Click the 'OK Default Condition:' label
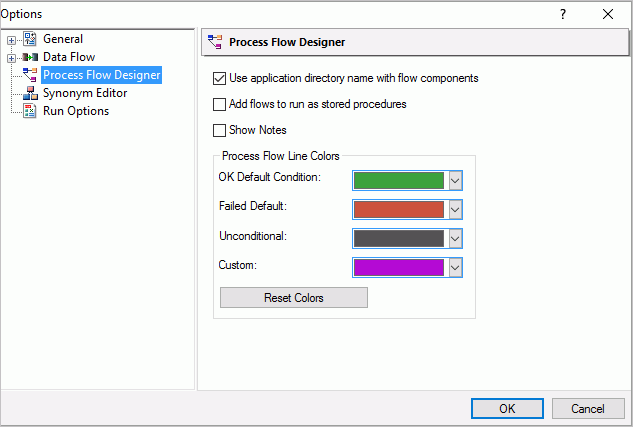Screen dimensions: 633x427 click(269, 177)
